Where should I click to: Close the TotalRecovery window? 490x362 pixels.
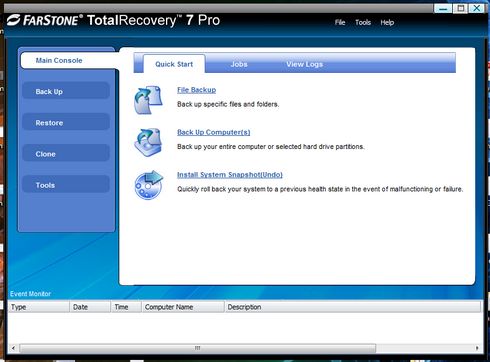click(477, 8)
